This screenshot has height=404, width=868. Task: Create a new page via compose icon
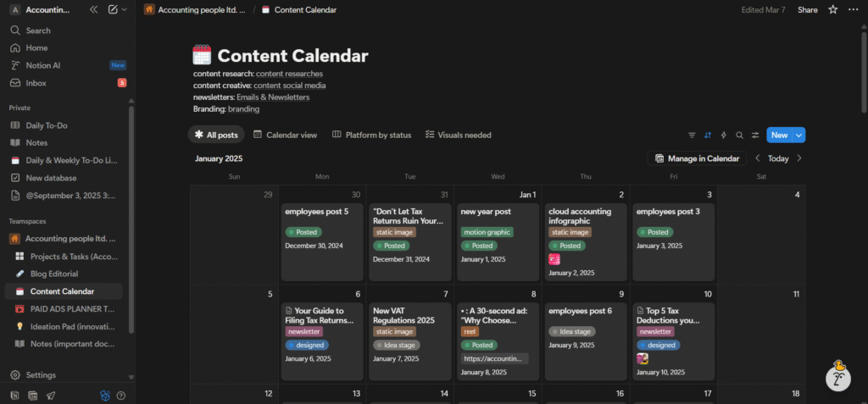click(x=114, y=9)
